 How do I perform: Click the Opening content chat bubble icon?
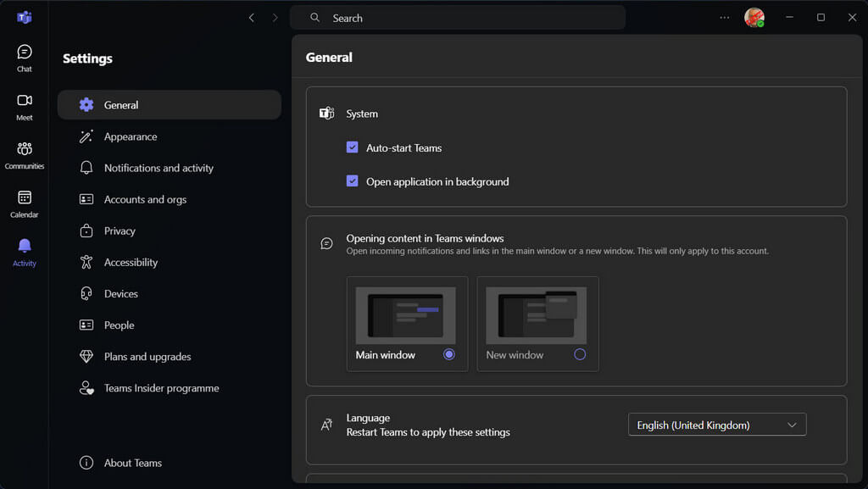[x=326, y=243]
